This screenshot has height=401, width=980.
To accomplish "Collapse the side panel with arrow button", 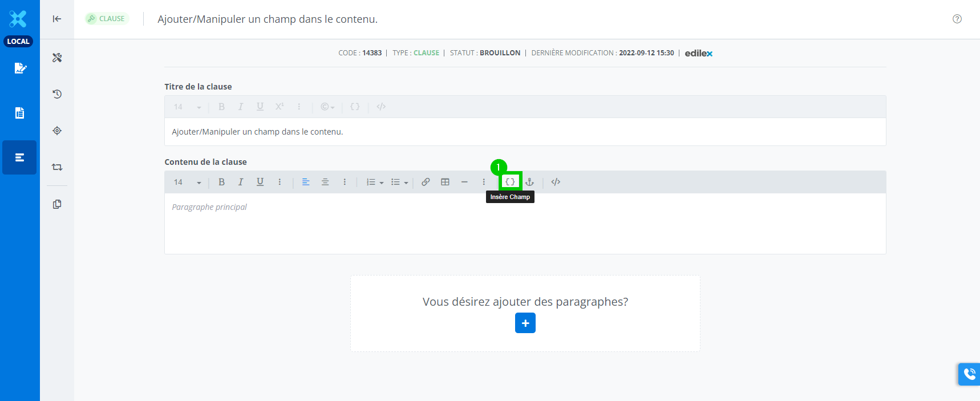I will tap(57, 19).
